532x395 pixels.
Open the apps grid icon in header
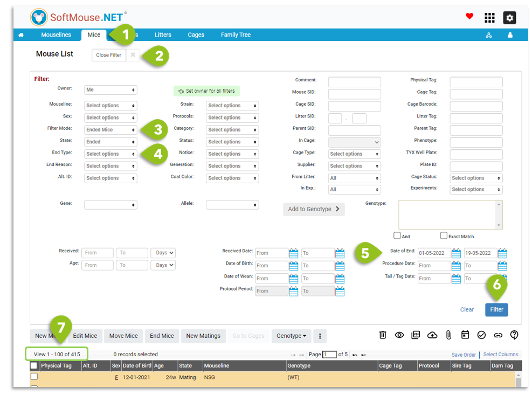tap(489, 18)
